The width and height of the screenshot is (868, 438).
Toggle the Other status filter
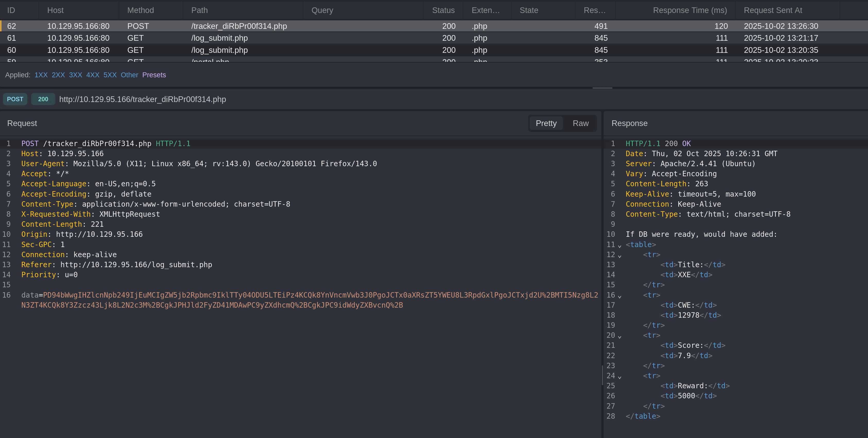pyautogui.click(x=129, y=75)
